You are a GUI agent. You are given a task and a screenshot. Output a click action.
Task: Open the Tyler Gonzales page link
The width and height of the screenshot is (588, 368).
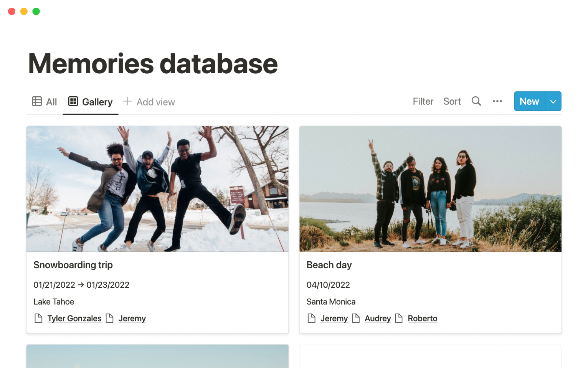click(74, 318)
